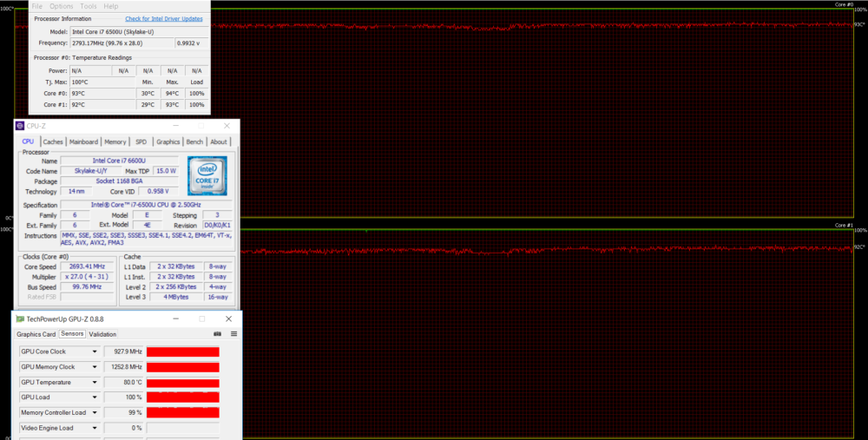868x440 pixels.
Task: Click the Max TDP 15.0 W value
Action: 166,171
